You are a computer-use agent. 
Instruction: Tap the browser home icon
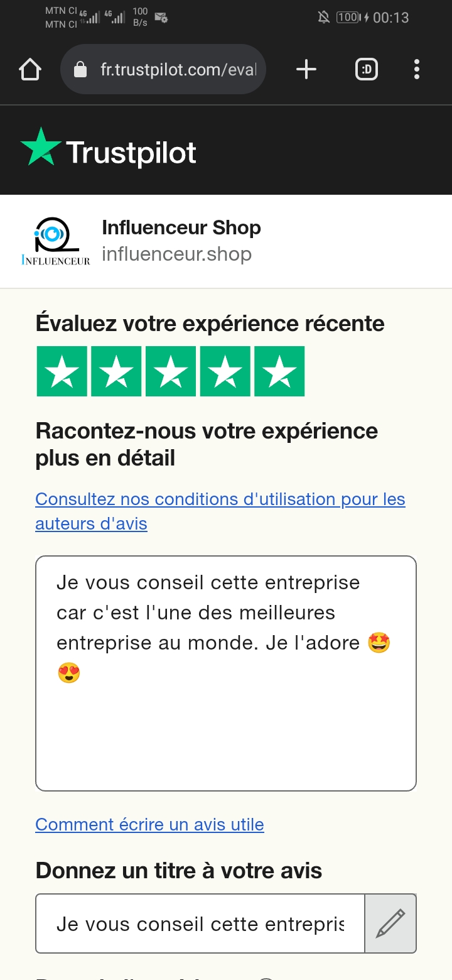(x=30, y=69)
